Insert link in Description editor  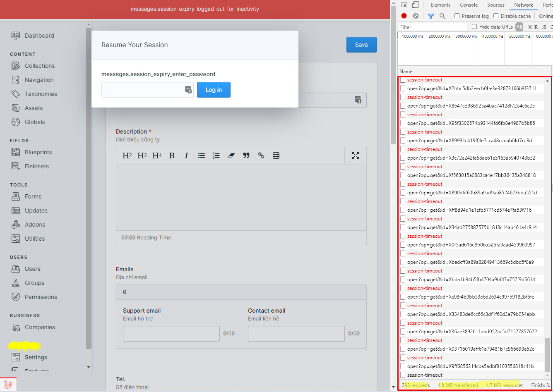pos(261,155)
